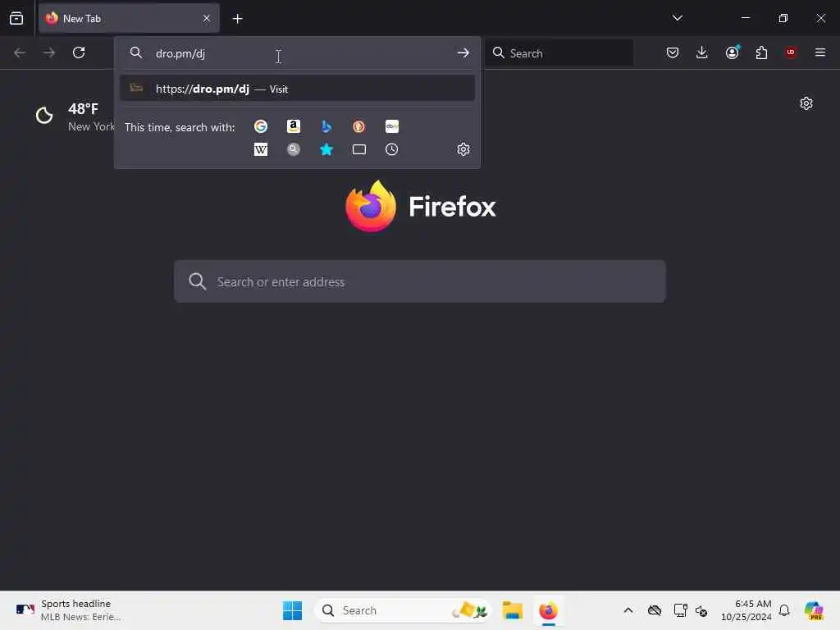This screenshot has width=840, height=630.
Task: Click the Go arrow in address bar
Action: coord(463,53)
